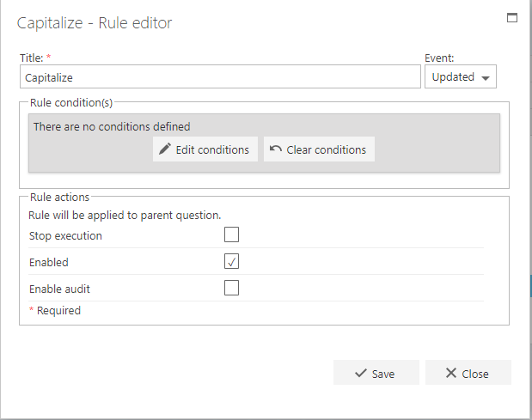Viewport: 532px width, 420px height.
Task: Uncheck the Enabled checkbox
Action: coord(231,261)
